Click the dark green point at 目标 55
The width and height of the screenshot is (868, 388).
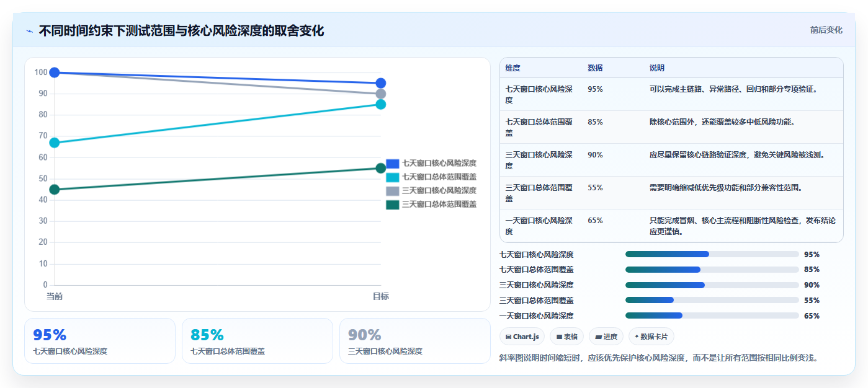tap(381, 168)
